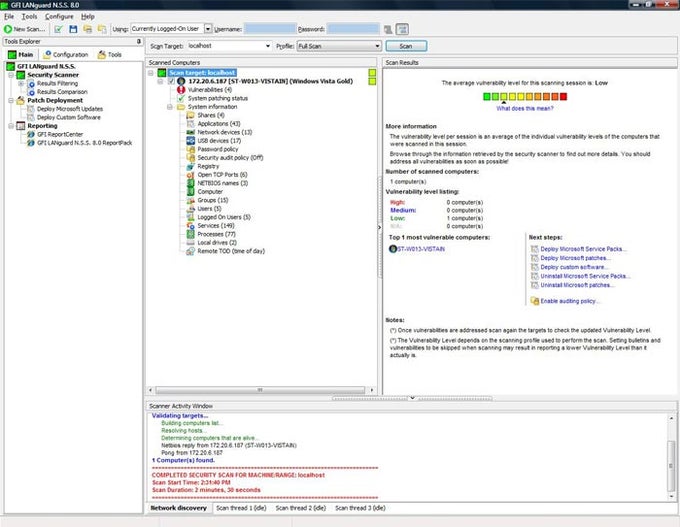
Task: Open the Profile Full Scan dropdown
Action: [x=377, y=46]
